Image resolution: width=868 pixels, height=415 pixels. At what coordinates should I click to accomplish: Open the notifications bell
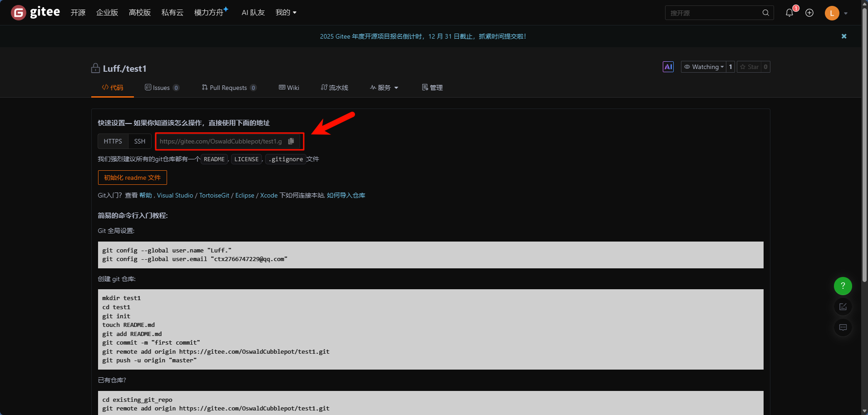pos(789,13)
